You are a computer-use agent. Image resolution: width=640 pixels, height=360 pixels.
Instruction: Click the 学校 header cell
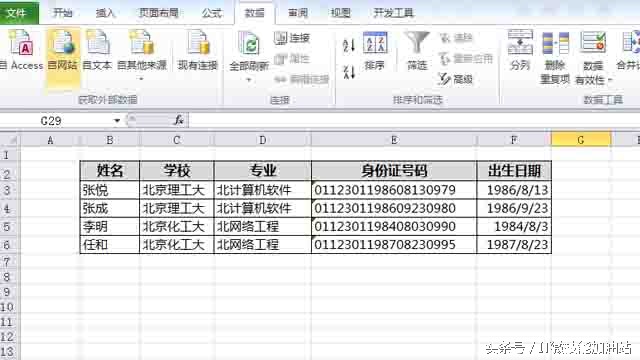(176, 171)
